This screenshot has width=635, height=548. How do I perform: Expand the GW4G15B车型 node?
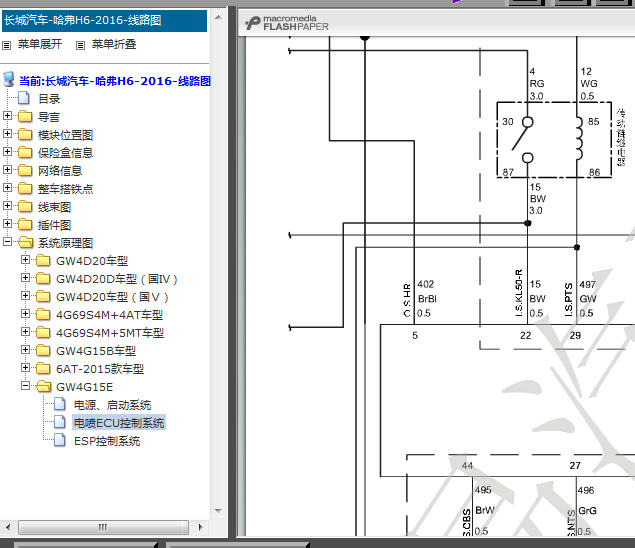25,350
